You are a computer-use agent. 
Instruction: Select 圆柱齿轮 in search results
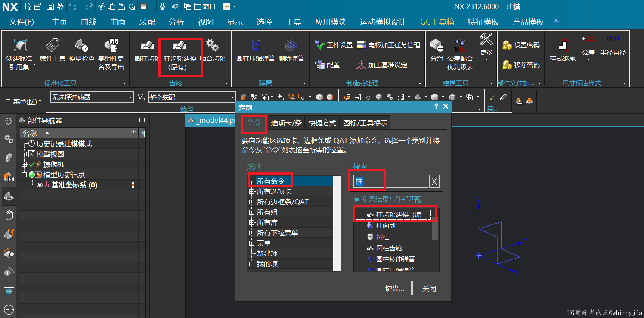pos(389,248)
